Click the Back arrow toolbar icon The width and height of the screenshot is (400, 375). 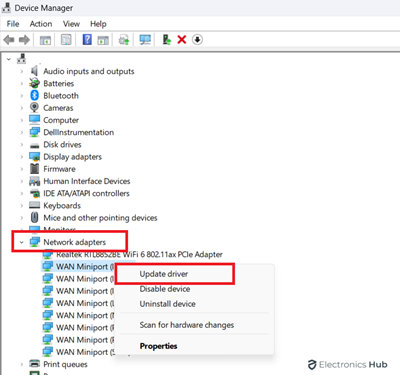pyautogui.click(x=9, y=40)
